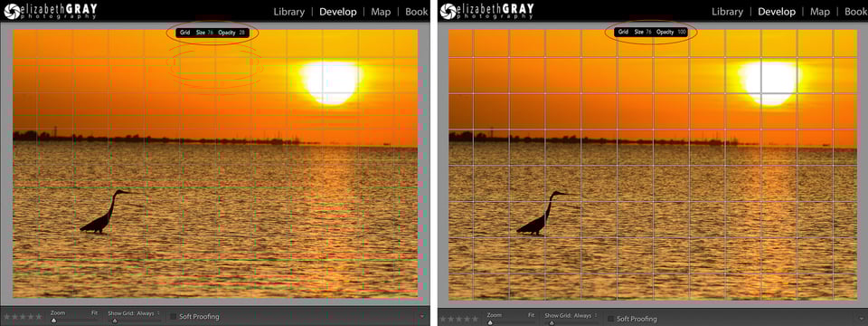This screenshot has width=868, height=326.
Task: Click Elizabeth Gray shutter logo in Opacity 100 window
Action: 448,11
